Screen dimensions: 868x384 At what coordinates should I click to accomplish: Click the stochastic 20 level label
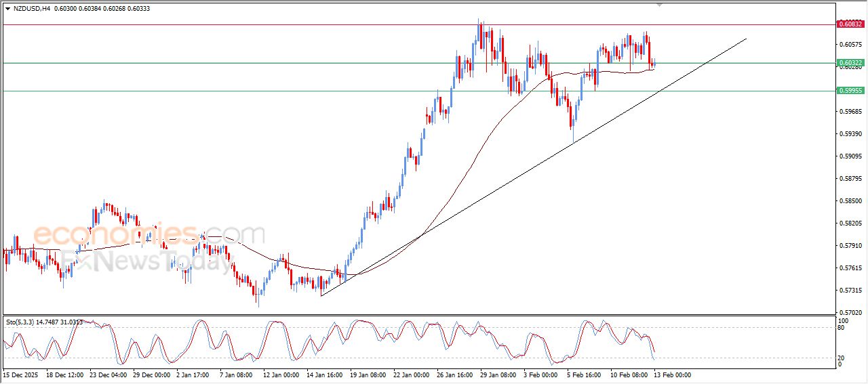[843, 357]
